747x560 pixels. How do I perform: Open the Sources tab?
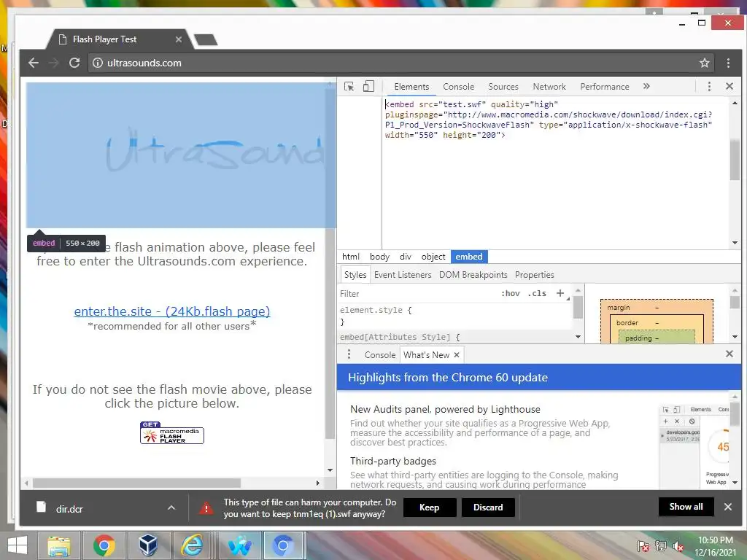click(503, 87)
